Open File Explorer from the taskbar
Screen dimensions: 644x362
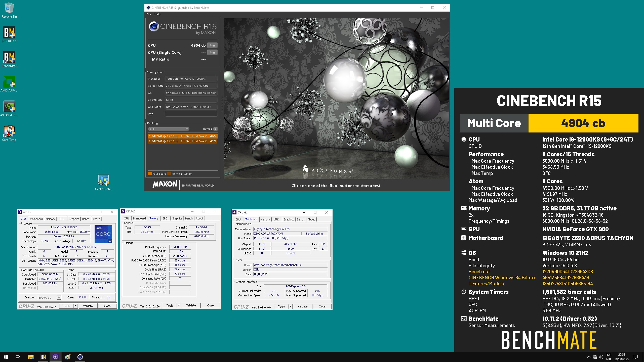pos(31,357)
